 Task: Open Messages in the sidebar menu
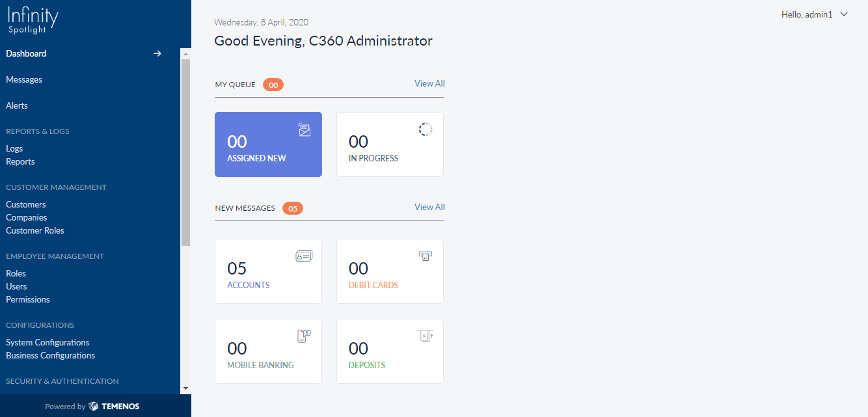pyautogui.click(x=24, y=79)
